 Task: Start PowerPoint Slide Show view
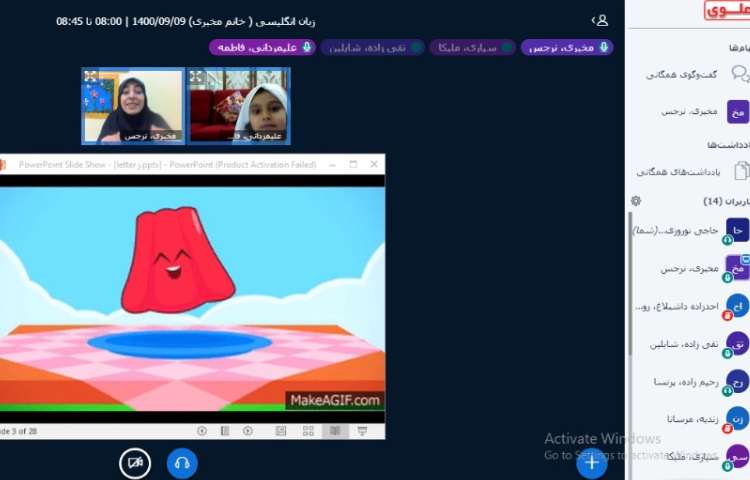[363, 431]
